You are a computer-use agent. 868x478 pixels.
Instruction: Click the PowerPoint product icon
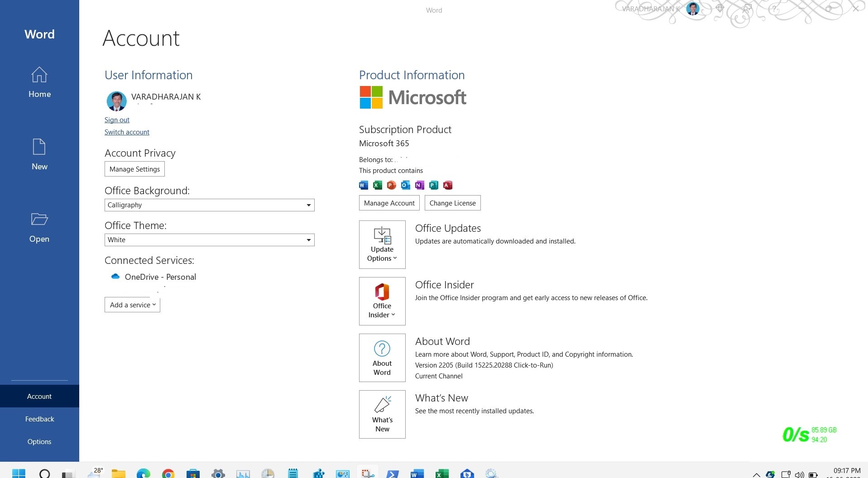point(392,185)
